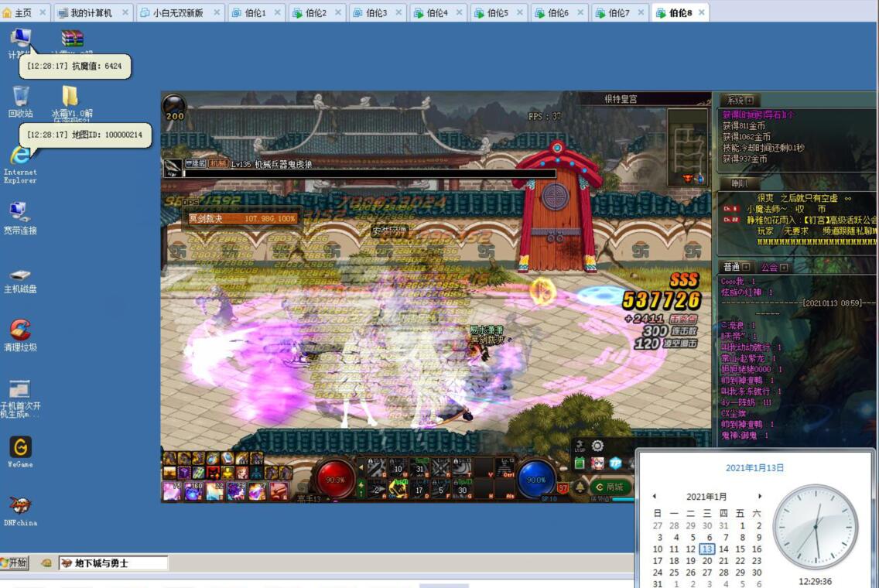The image size is (879, 588).
Task: Open the 商城 shop button
Action: [x=610, y=487]
